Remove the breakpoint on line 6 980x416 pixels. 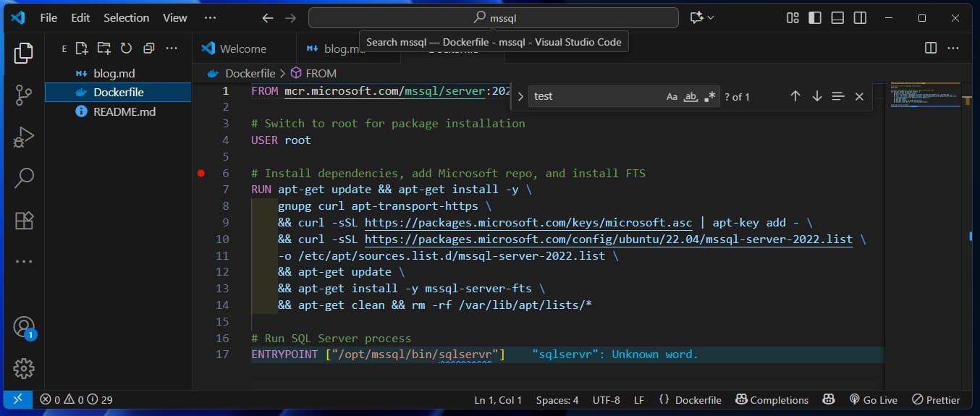[x=201, y=173]
